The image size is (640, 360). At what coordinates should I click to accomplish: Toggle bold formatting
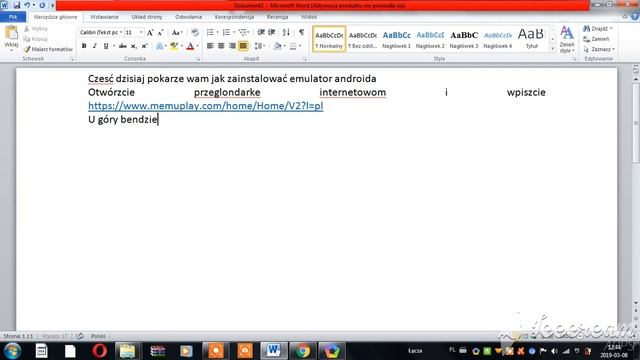click(x=84, y=46)
